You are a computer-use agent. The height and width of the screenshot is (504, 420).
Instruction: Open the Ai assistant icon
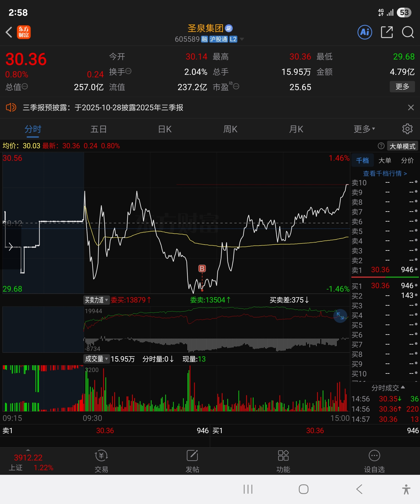coord(365,32)
